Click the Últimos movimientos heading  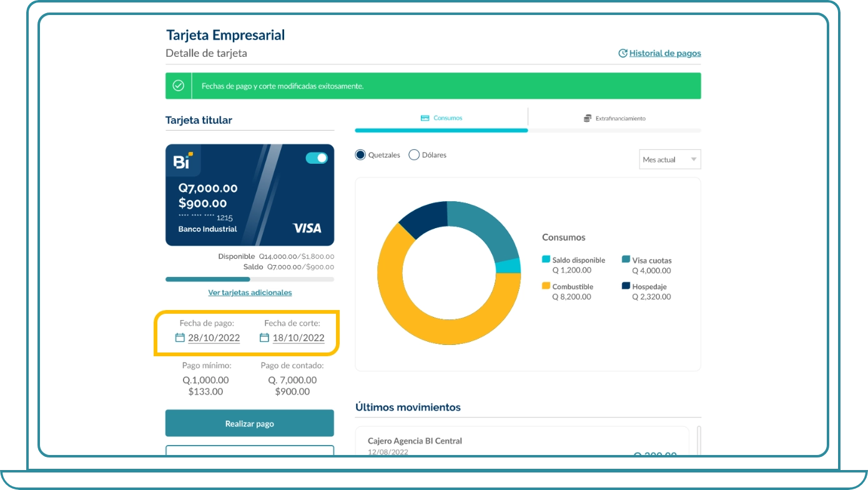408,407
